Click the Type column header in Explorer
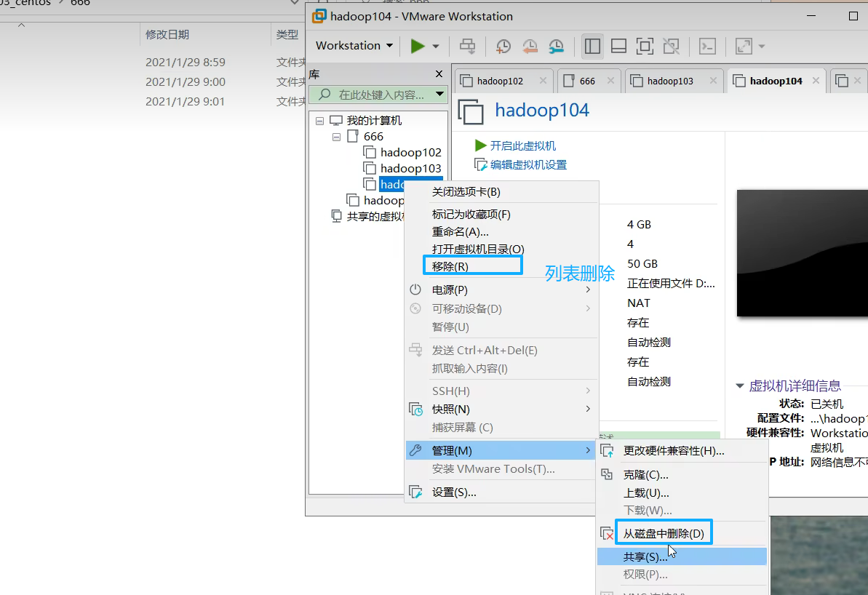 [288, 34]
